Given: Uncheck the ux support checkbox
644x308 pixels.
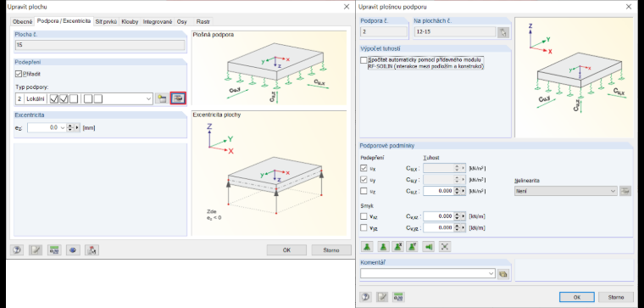Looking at the screenshot, I should (x=364, y=168).
